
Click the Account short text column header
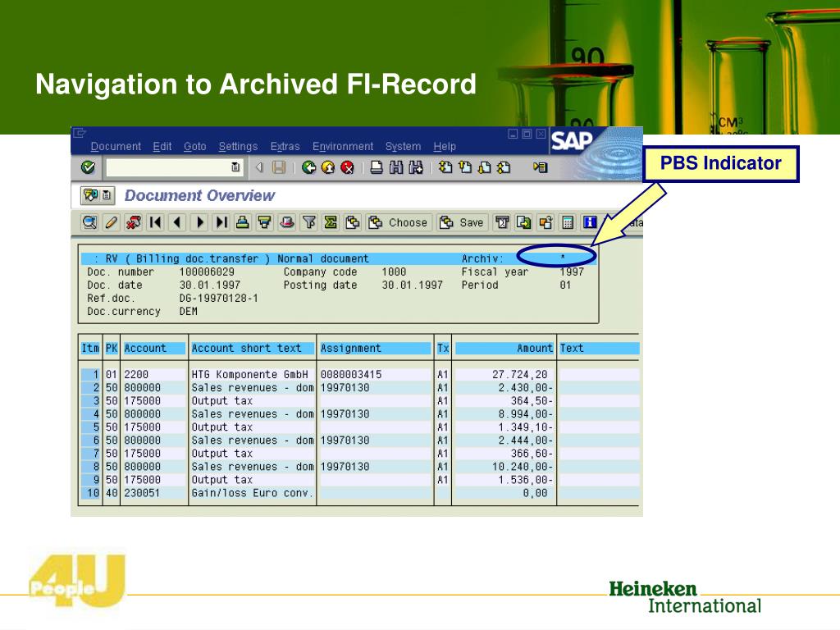click(253, 348)
